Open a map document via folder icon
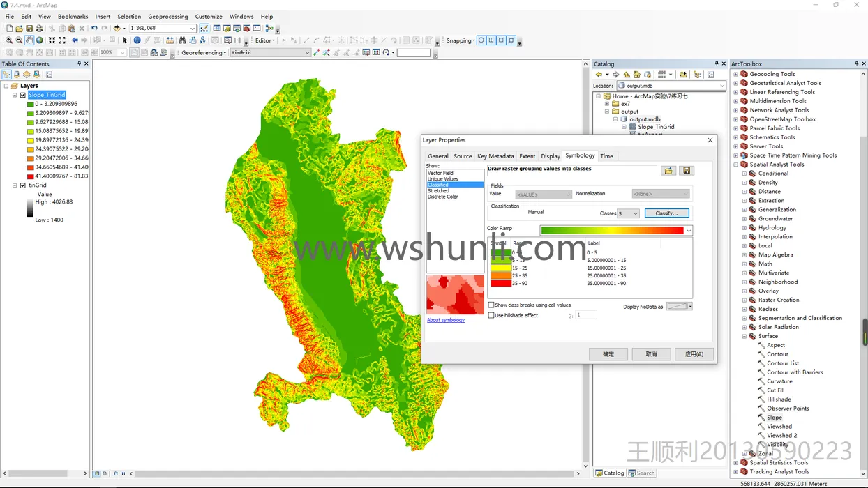The image size is (868, 488). [x=19, y=29]
